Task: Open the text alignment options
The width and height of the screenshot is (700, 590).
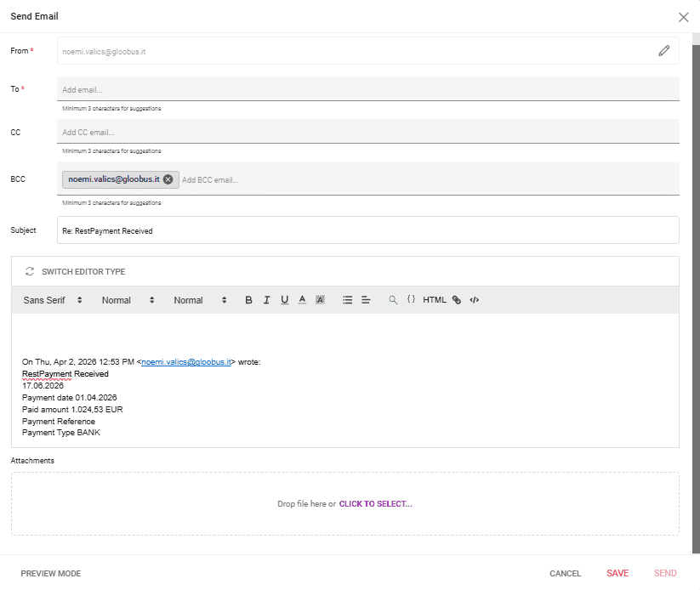Action: [366, 300]
